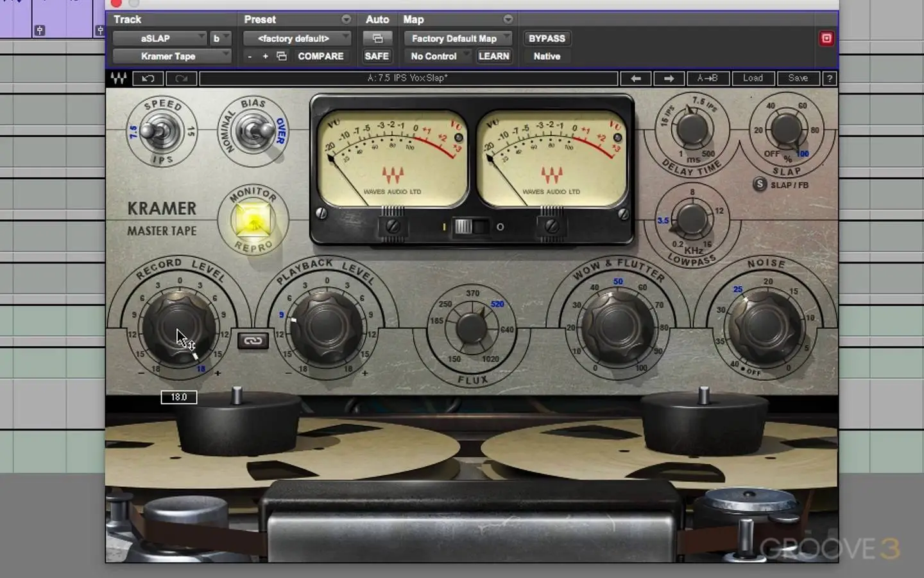Click the plugin target red icon
Image resolution: width=924 pixels, height=578 pixels.
(x=826, y=39)
